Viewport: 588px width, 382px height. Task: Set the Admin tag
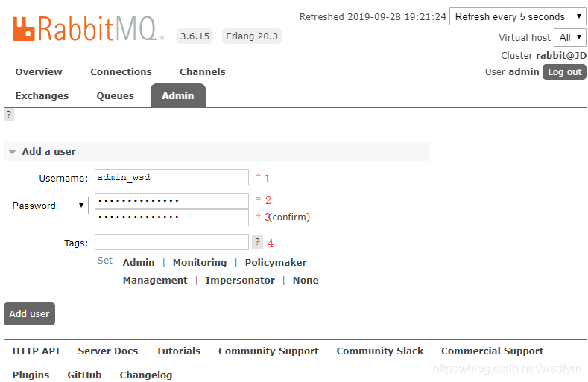point(139,262)
